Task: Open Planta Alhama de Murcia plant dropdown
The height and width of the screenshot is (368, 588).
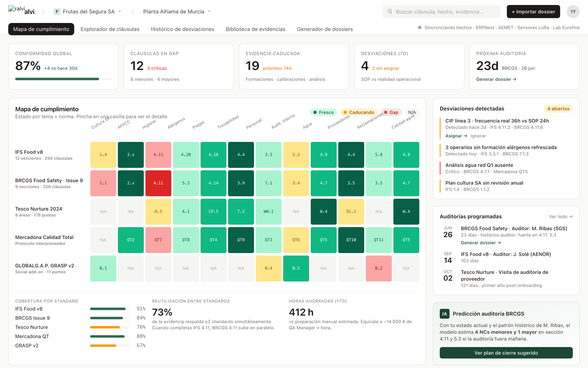Action: (x=177, y=11)
